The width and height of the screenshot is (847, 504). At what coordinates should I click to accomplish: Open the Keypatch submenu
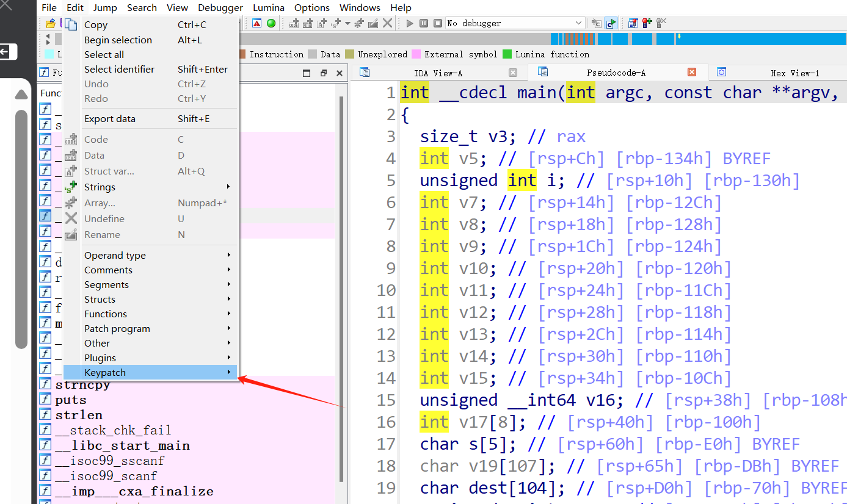151,372
